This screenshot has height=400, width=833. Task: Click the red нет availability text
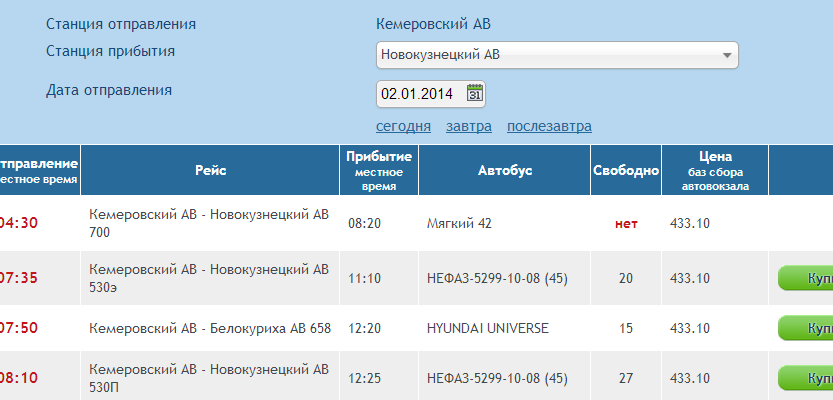[626, 224]
